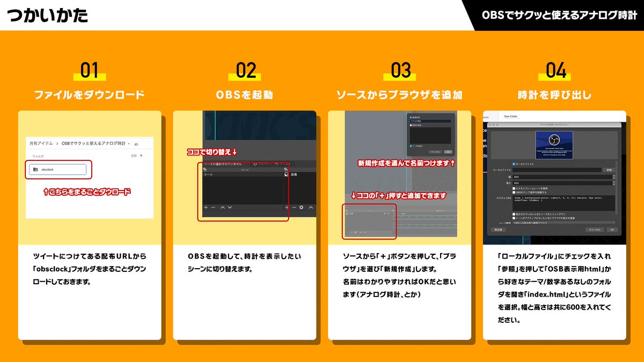
Task: Select the 既存を追加 radio button
Action: 411,125
